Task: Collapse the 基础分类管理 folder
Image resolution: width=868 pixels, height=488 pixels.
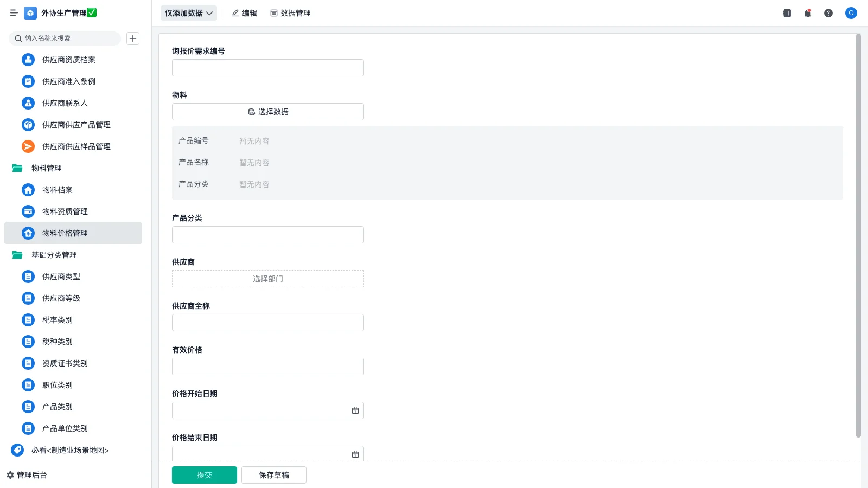Action: pos(17,255)
